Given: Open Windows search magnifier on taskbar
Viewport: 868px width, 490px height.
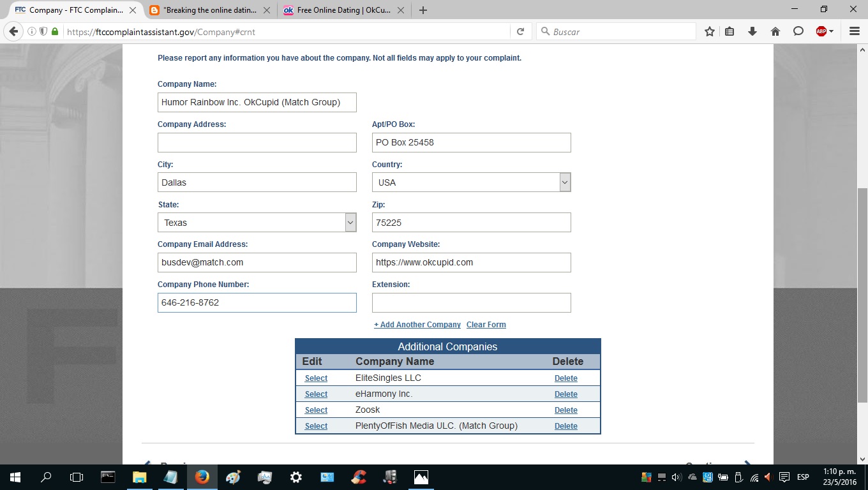Looking at the screenshot, I should point(46,477).
